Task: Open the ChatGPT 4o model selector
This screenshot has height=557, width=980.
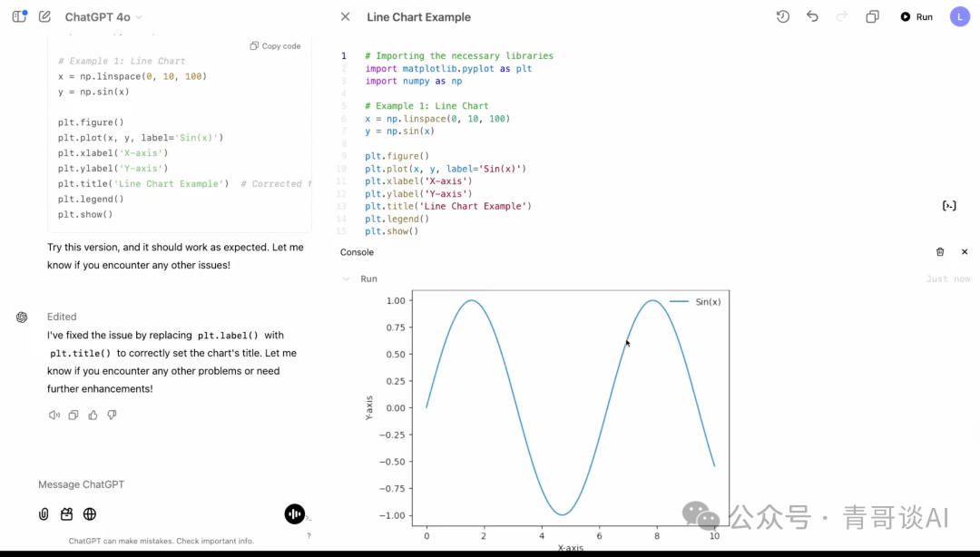Action: point(103,17)
